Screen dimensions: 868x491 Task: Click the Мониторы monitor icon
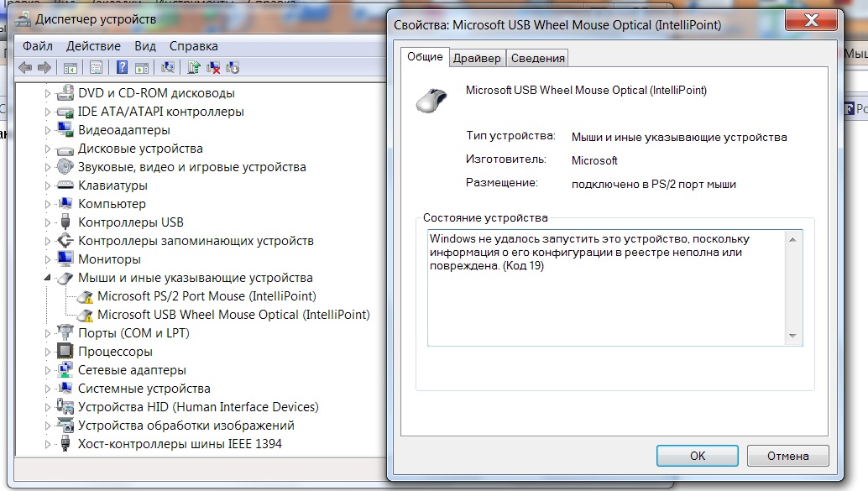pyautogui.click(x=65, y=259)
